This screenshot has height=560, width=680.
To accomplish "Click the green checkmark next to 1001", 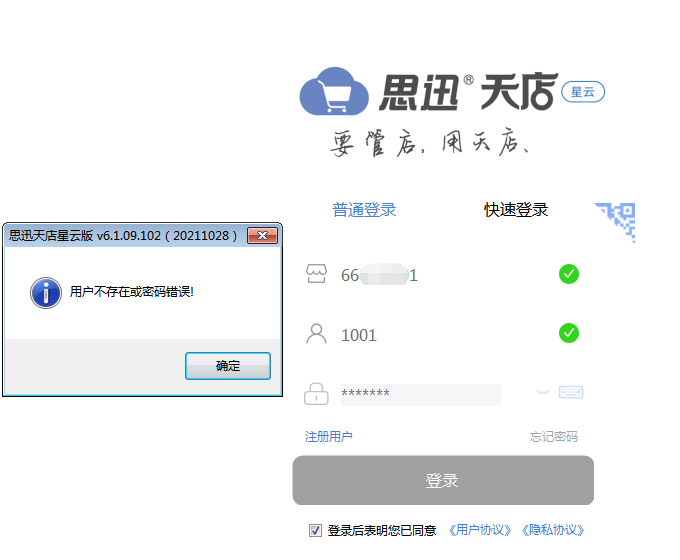I will coord(569,333).
